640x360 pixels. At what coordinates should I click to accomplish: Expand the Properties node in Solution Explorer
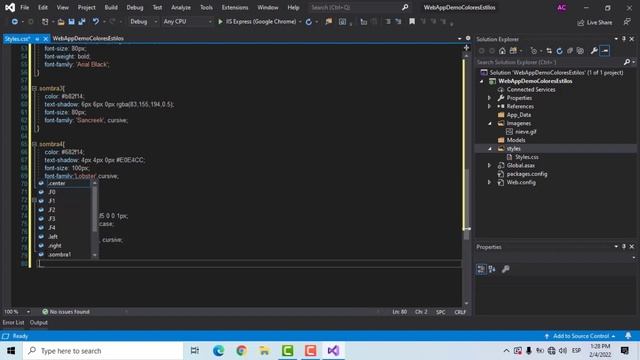[x=489, y=98]
